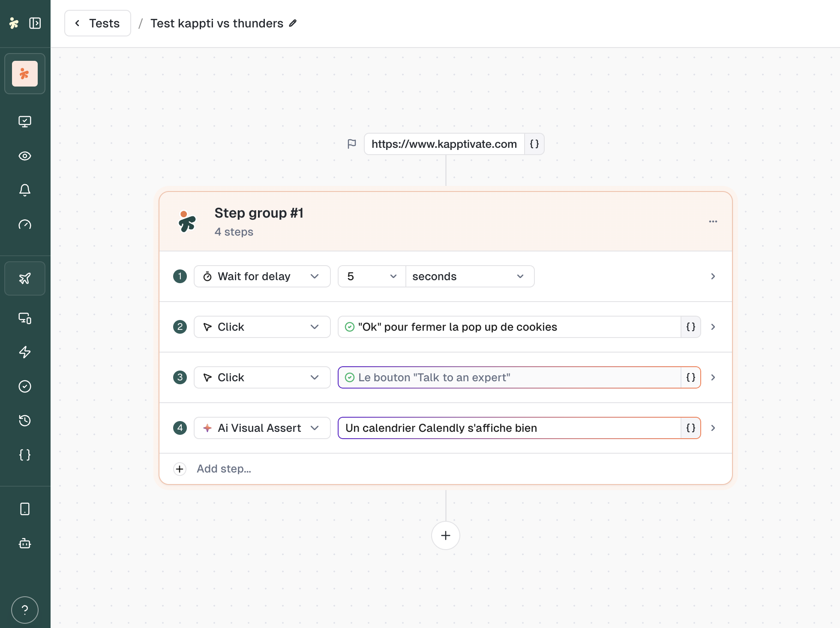Click Add step...
840x628 pixels.
[224, 469]
